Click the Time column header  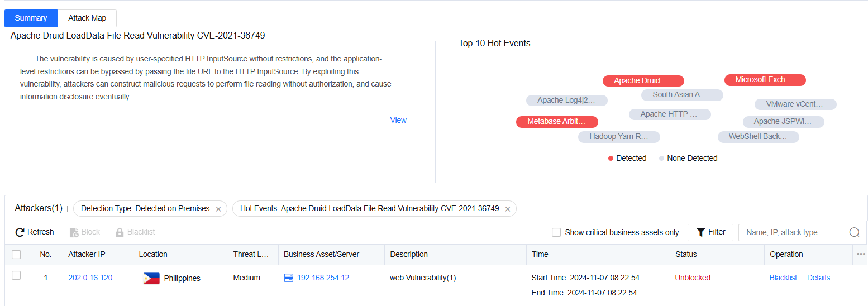click(540, 254)
